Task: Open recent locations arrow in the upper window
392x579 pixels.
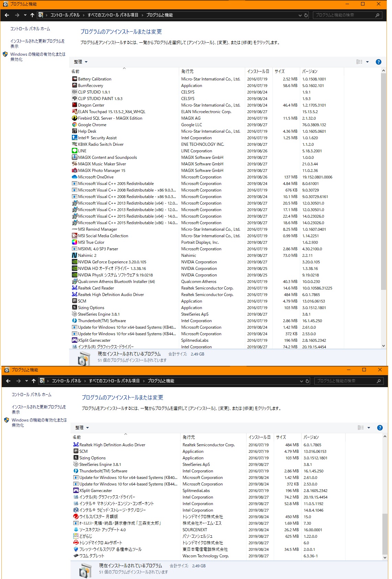Action: (25, 15)
